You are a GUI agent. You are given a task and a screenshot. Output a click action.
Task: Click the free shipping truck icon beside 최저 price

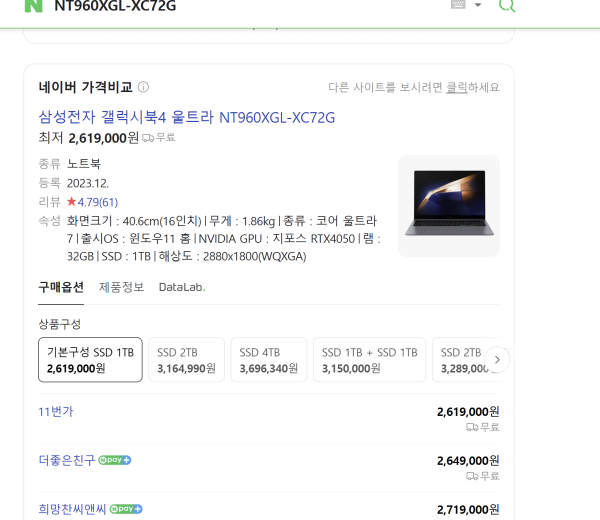click(x=148, y=138)
